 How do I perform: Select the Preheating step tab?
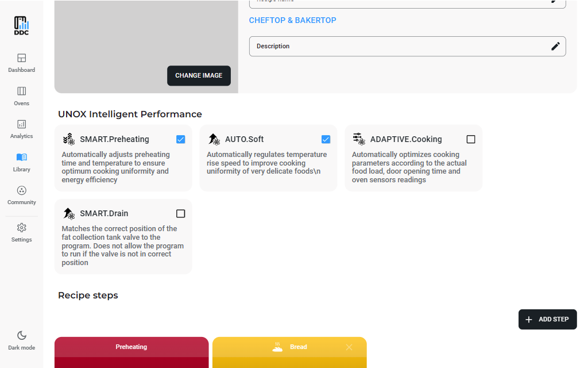[x=131, y=347]
